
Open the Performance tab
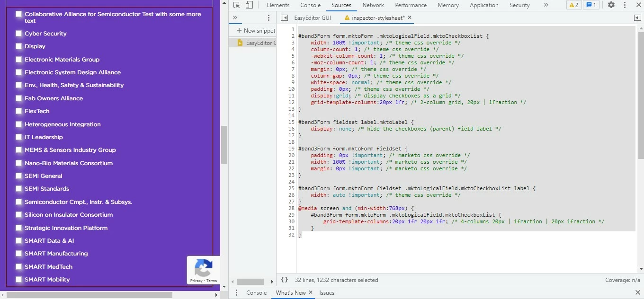point(411,5)
